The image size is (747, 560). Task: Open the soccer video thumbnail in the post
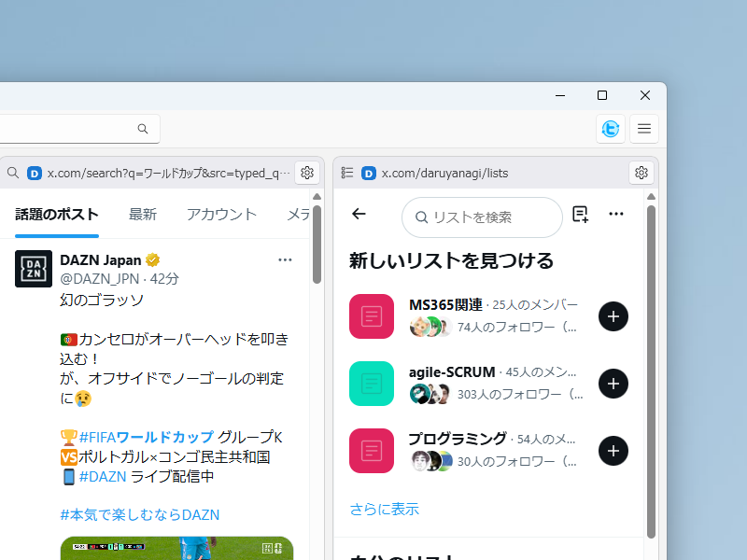coord(176,548)
